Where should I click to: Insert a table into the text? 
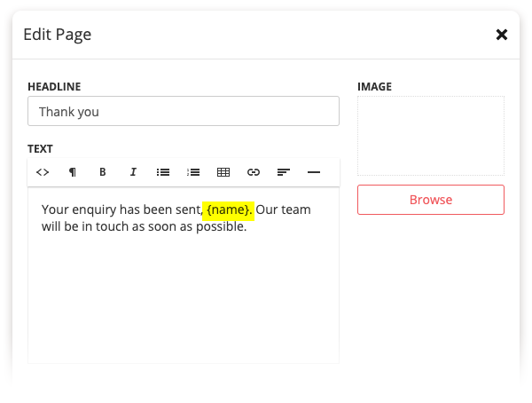223,172
